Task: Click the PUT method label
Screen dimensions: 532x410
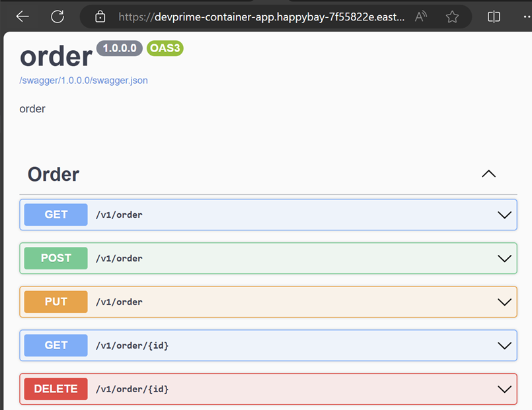Action: (x=56, y=302)
